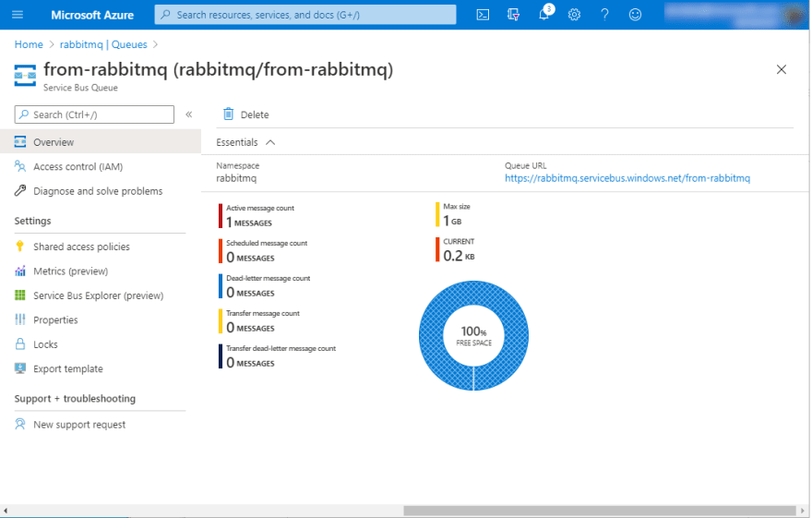Open the feedback smiley icon
Screen dimensions: 812x518
[x=635, y=15]
